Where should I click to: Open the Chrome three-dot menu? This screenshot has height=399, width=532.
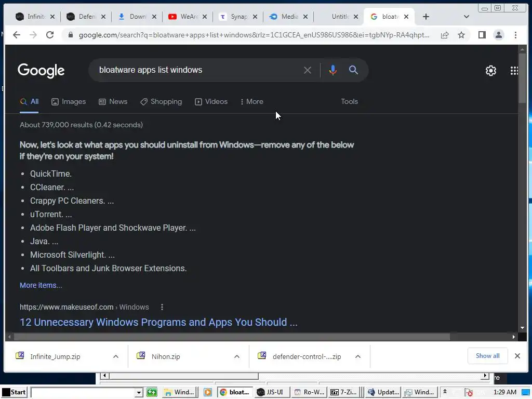pyautogui.click(x=515, y=35)
